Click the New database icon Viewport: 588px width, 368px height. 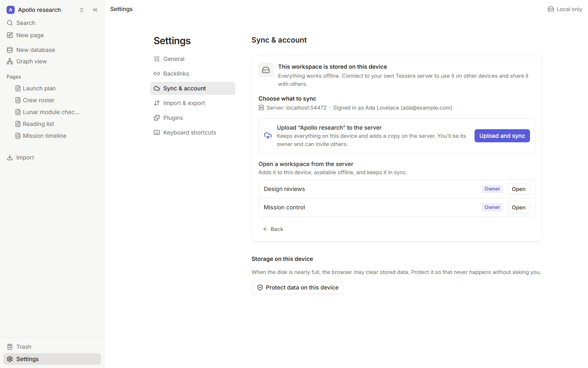10,50
